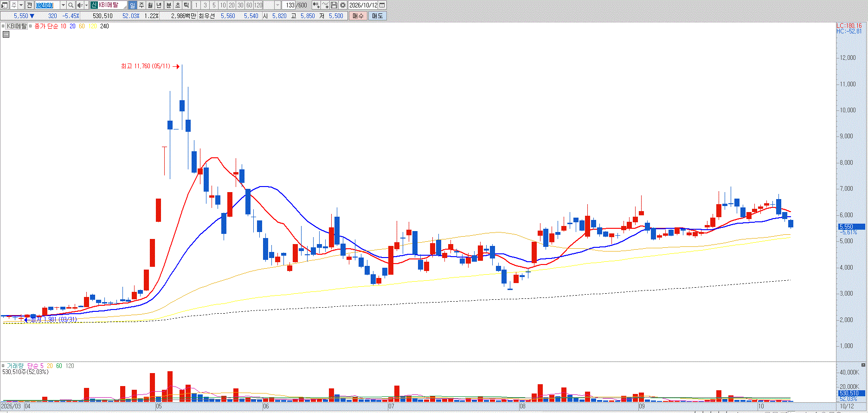The width and height of the screenshot is (868, 413).
Task: Switch chart to 틱 tick period
Action: click(x=186, y=5)
